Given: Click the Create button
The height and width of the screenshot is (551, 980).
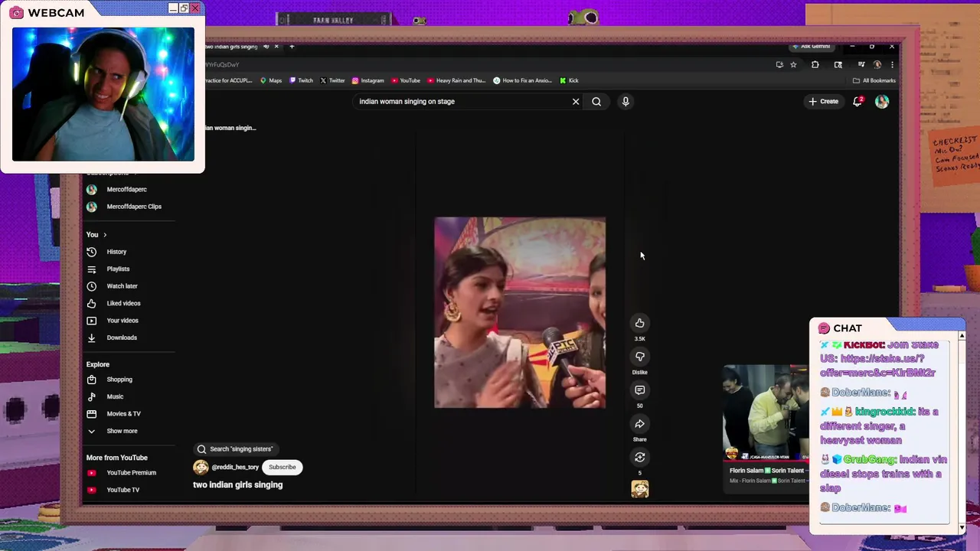Looking at the screenshot, I should (x=823, y=101).
